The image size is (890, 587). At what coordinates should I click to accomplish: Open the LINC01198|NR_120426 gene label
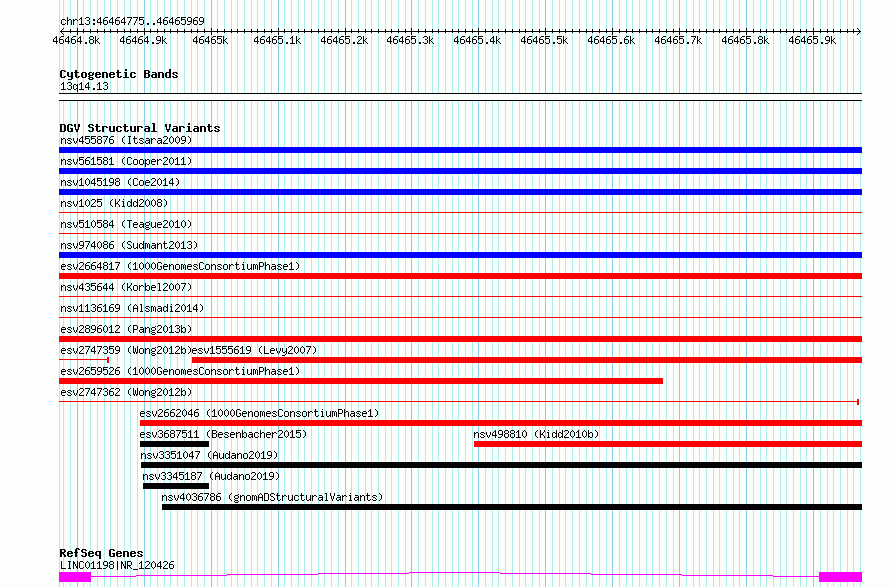point(117,565)
